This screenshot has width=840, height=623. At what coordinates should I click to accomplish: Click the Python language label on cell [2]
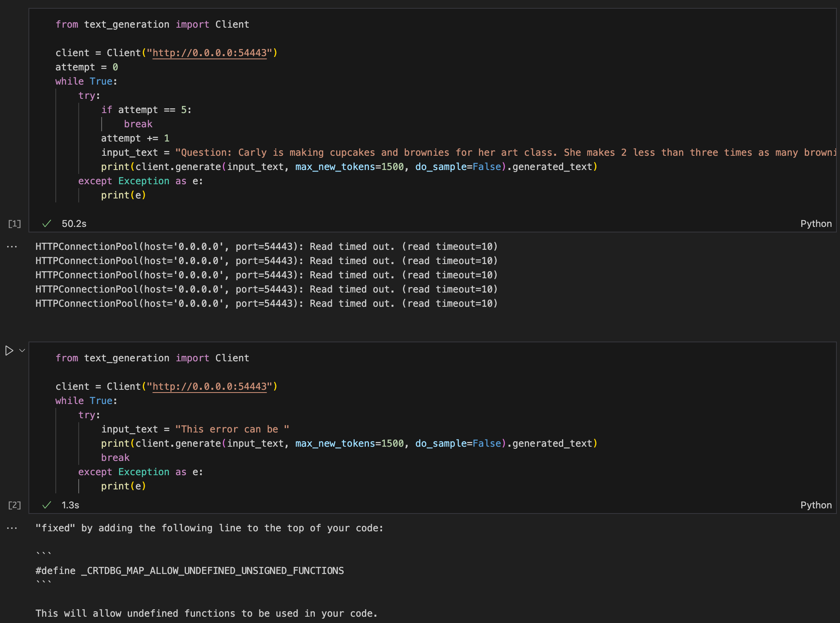click(816, 505)
